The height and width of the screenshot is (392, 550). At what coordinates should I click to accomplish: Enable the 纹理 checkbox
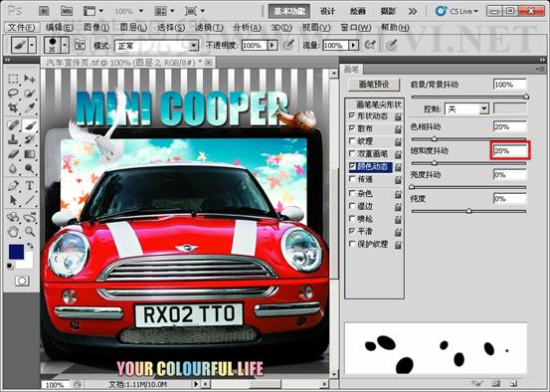352,140
